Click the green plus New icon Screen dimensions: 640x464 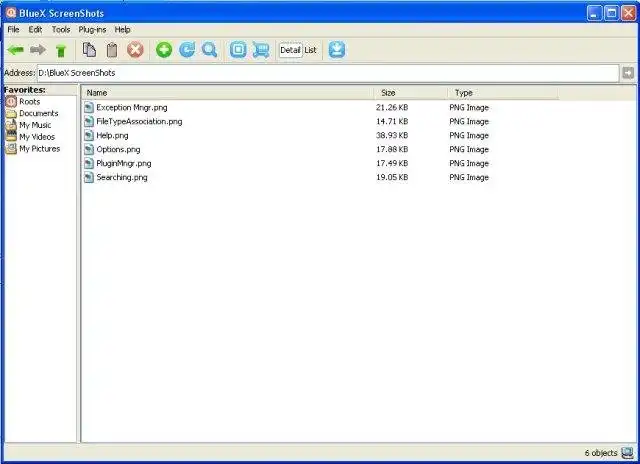[164, 50]
